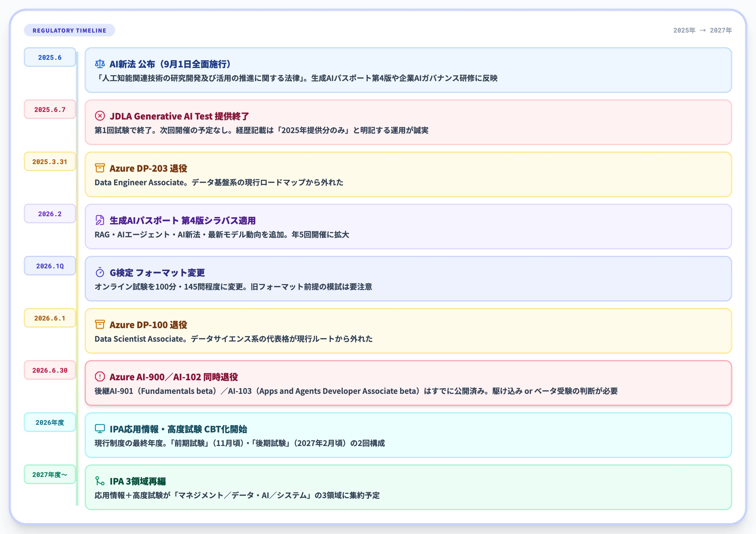The width and height of the screenshot is (756, 534).
Task: Click the archive box icon next to Azure DP-100 退役
Action: [x=100, y=325]
